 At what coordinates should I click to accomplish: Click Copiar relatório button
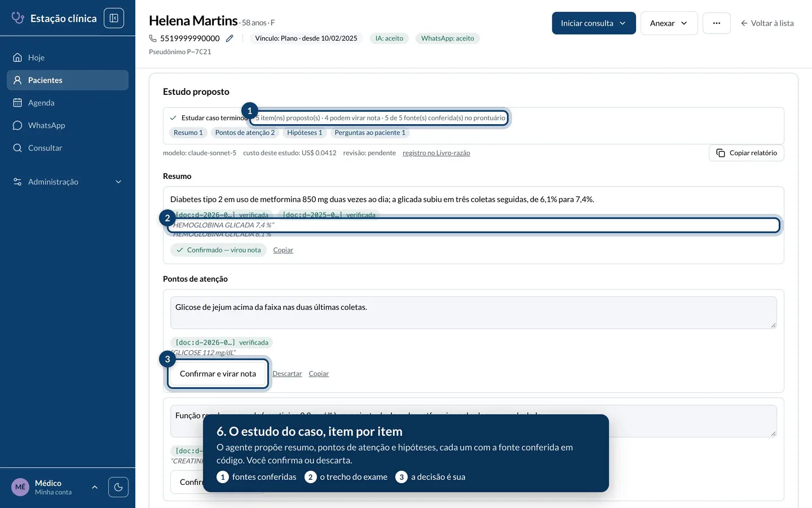[x=747, y=153]
